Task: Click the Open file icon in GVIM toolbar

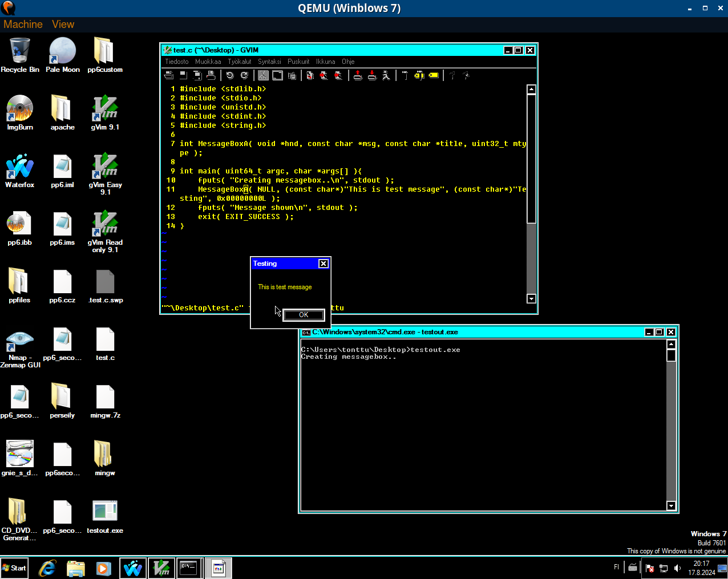Action: (169, 75)
